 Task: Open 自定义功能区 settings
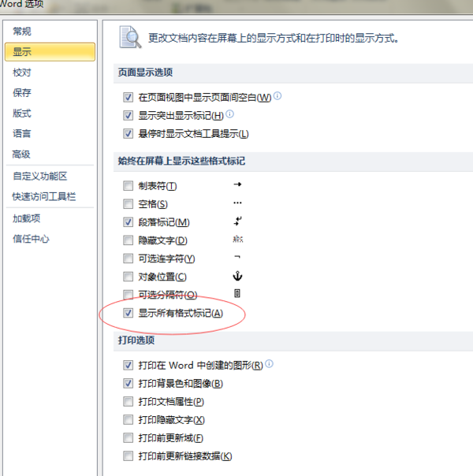39,176
